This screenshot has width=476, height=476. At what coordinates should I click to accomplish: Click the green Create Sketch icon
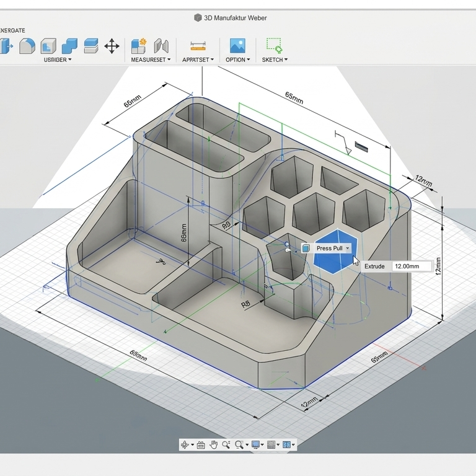pyautogui.click(x=274, y=46)
